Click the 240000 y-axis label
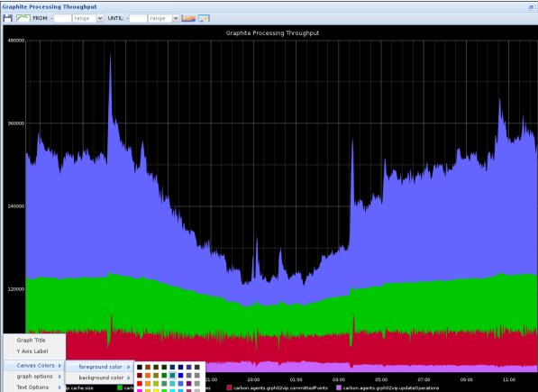538x392 pixels. (16, 206)
